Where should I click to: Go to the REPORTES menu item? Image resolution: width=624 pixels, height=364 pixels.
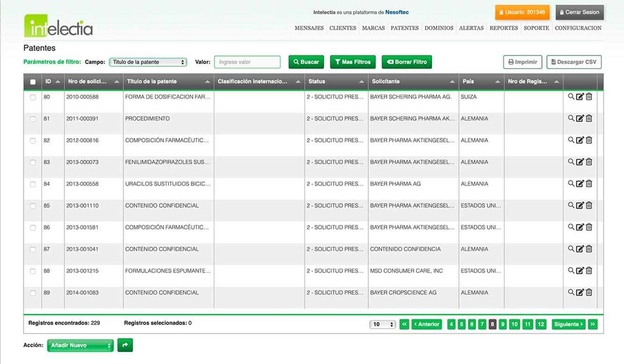[503, 28]
